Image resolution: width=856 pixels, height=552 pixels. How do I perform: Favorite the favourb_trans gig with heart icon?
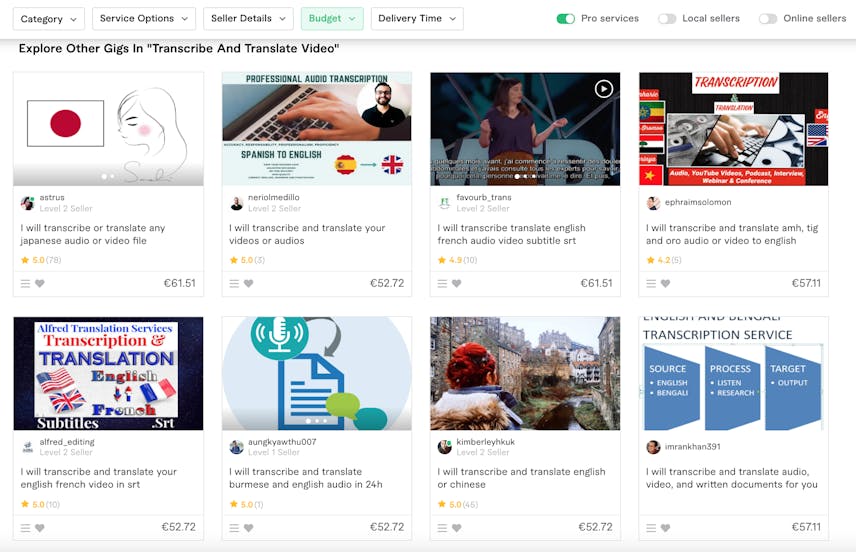point(457,283)
